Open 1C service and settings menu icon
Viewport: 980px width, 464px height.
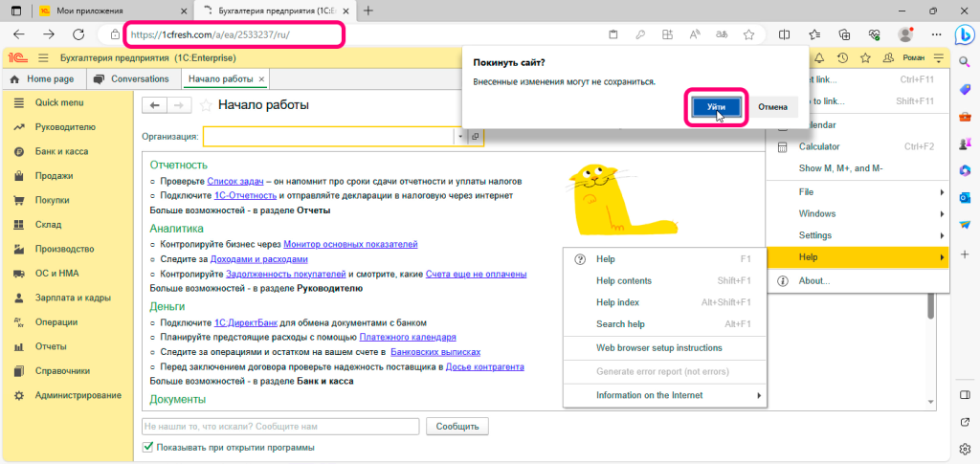(939, 58)
